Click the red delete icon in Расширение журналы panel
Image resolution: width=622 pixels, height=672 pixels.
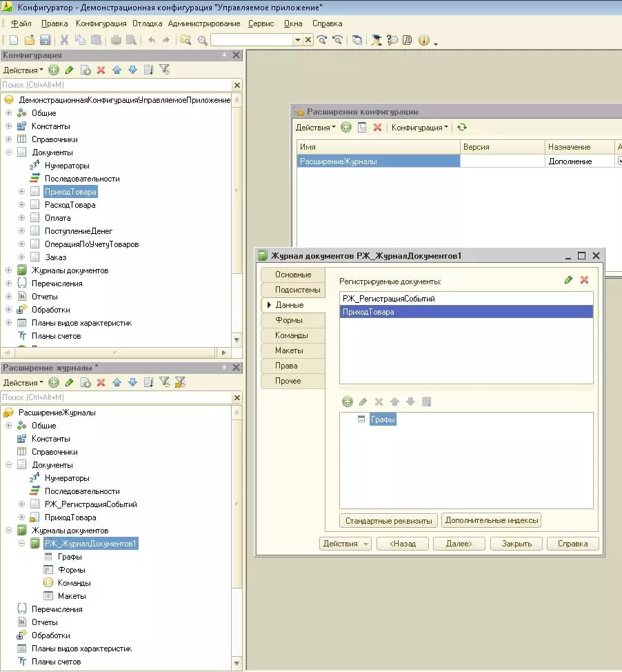coord(101,382)
